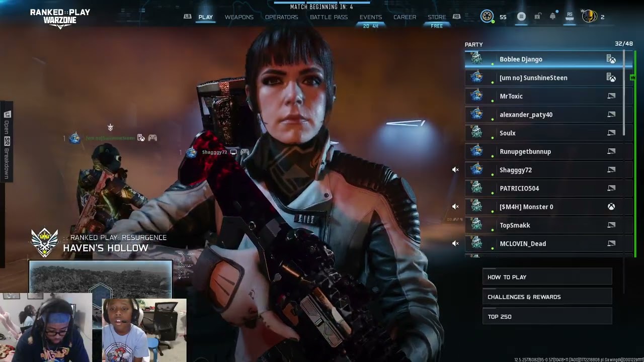Image resolution: width=644 pixels, height=362 pixels.
Task: Expand the Open SR Breakdown side tab
Action: (7, 142)
